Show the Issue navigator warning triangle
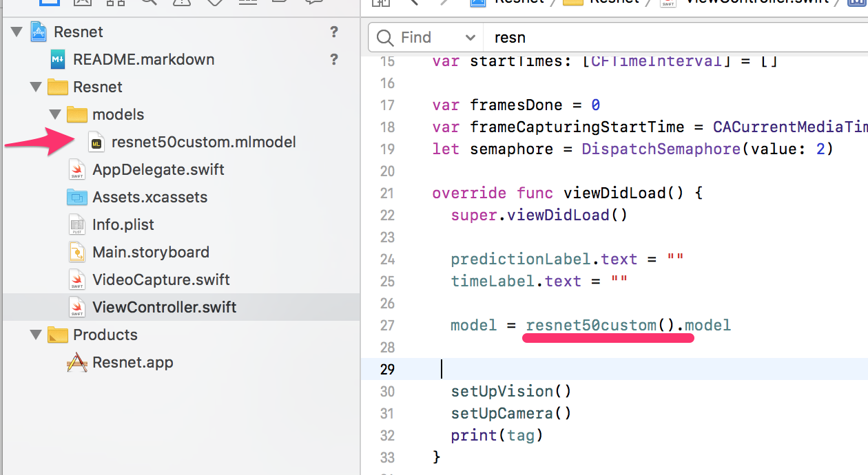The height and width of the screenshot is (475, 868). [181, 3]
